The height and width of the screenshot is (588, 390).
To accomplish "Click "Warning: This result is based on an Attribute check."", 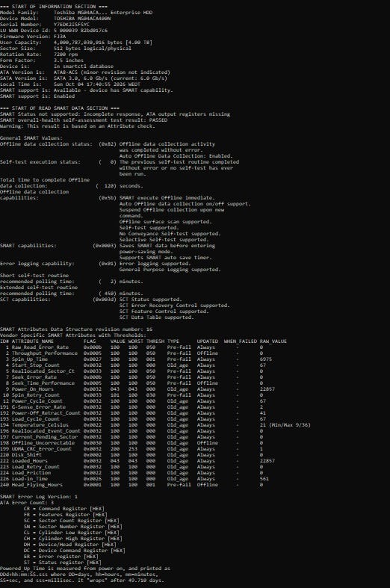I will coord(77,126).
